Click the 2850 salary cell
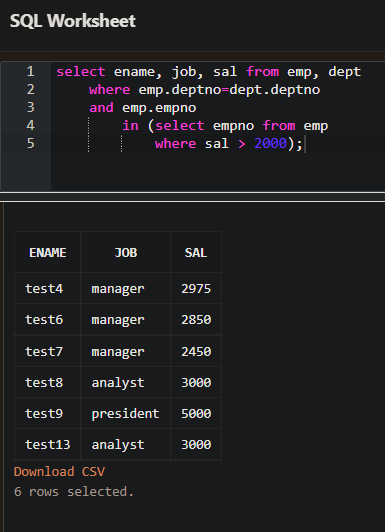The width and height of the screenshot is (385, 532). [x=196, y=320]
